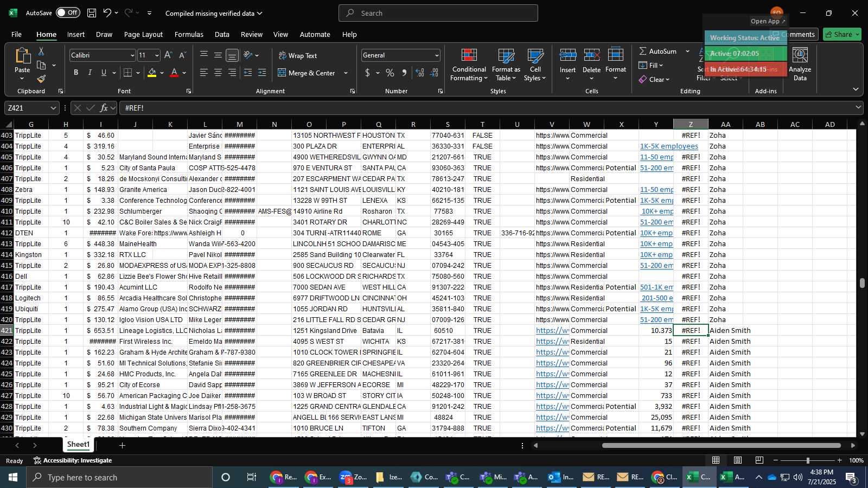This screenshot has width=868, height=488.
Task: Open font name Calibri dropdown
Action: (132, 55)
